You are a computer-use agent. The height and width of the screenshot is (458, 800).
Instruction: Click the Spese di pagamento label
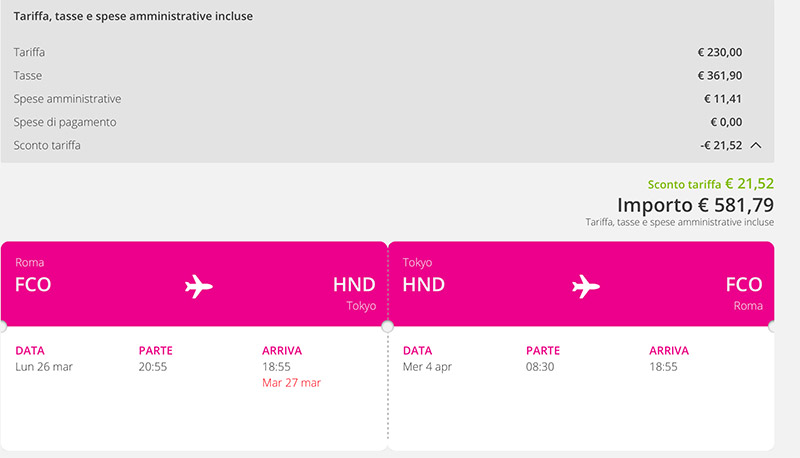point(65,122)
